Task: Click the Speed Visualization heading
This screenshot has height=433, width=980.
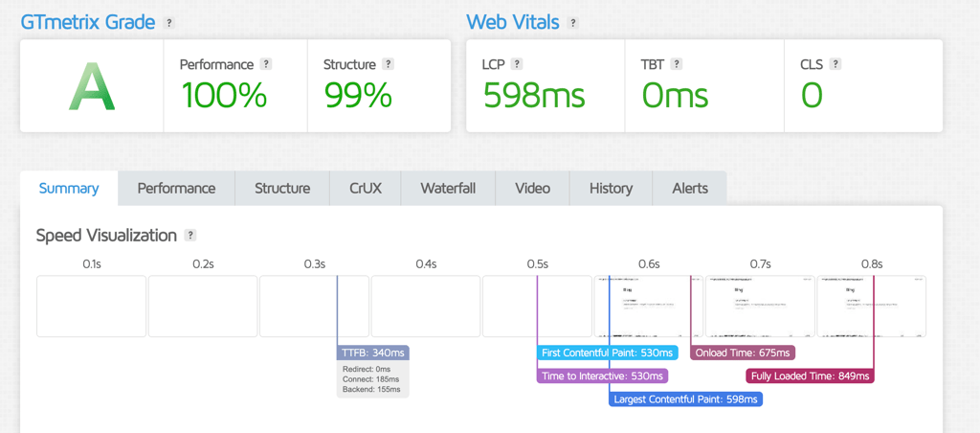Action: [106, 236]
